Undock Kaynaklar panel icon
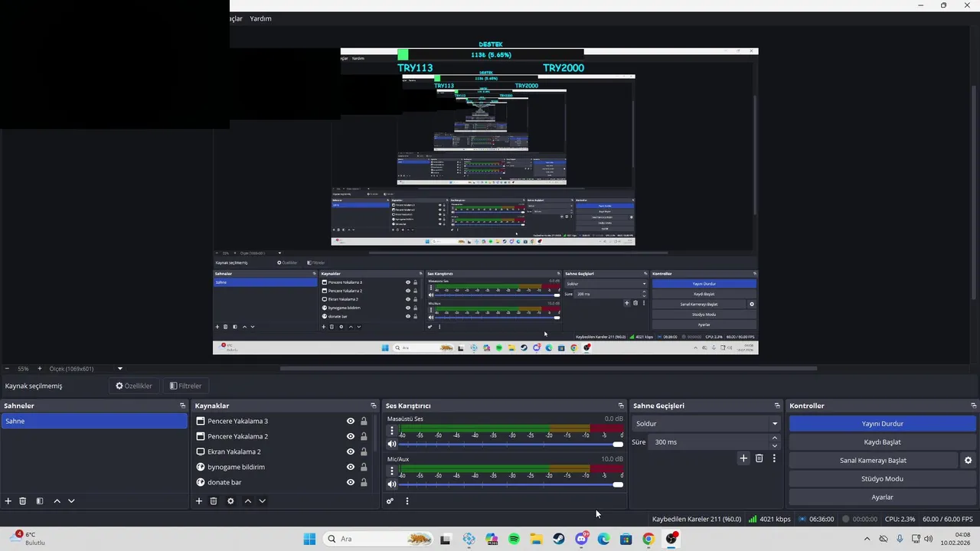The image size is (980, 551). coord(374,406)
